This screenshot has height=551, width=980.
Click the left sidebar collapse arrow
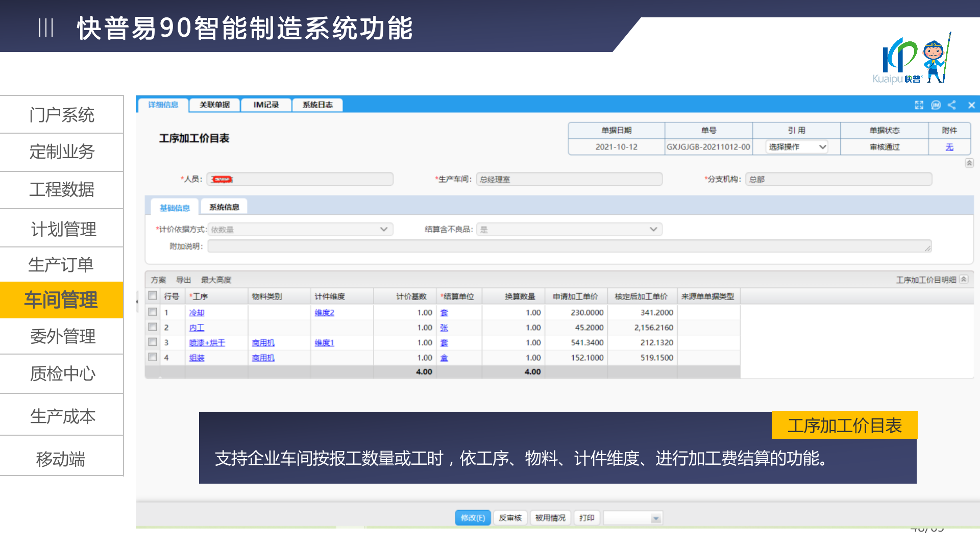tap(137, 302)
